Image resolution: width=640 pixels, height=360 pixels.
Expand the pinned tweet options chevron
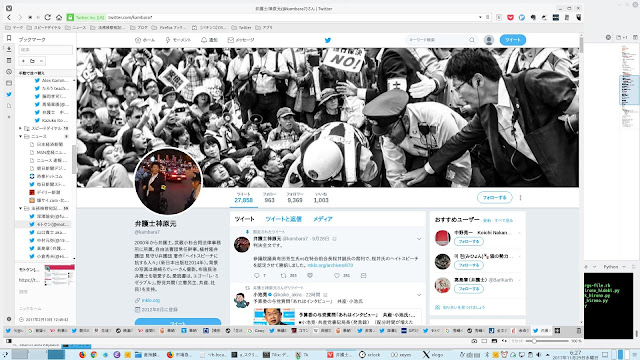click(x=419, y=239)
